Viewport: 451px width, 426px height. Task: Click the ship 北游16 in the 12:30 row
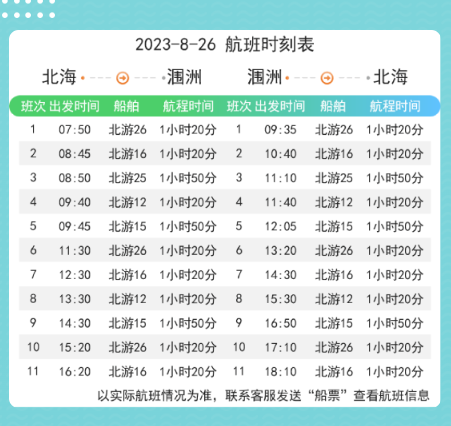(128, 275)
